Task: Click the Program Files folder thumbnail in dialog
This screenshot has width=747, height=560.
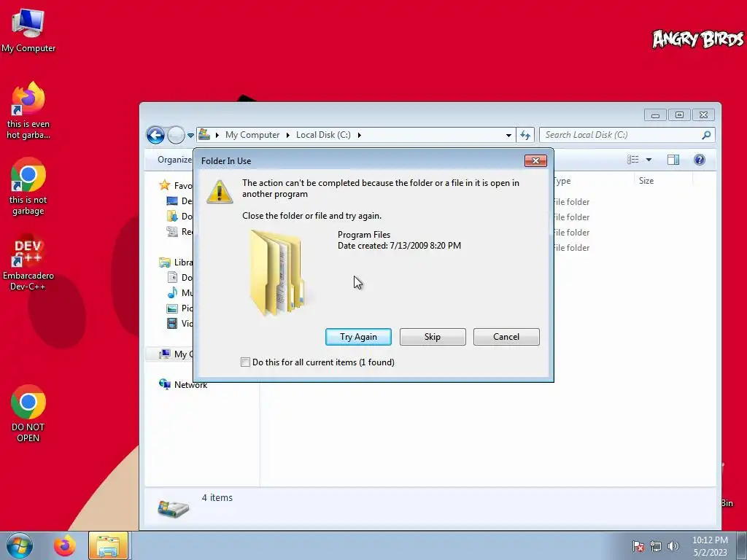Action: (277, 273)
